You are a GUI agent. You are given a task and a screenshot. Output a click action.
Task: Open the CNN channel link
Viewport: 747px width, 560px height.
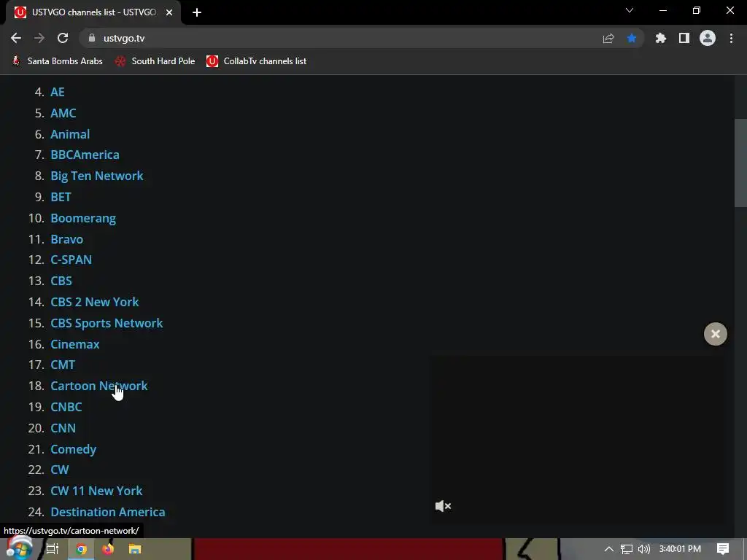pyautogui.click(x=63, y=427)
